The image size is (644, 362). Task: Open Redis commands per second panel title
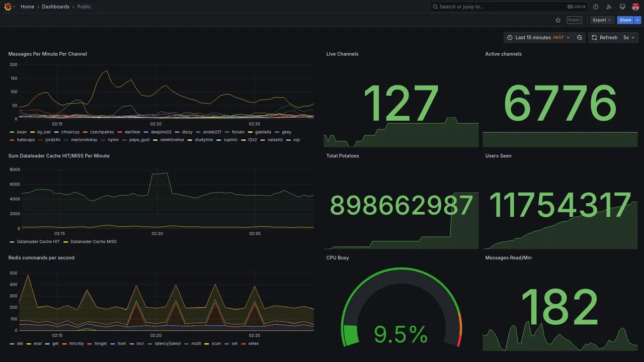[x=41, y=258]
